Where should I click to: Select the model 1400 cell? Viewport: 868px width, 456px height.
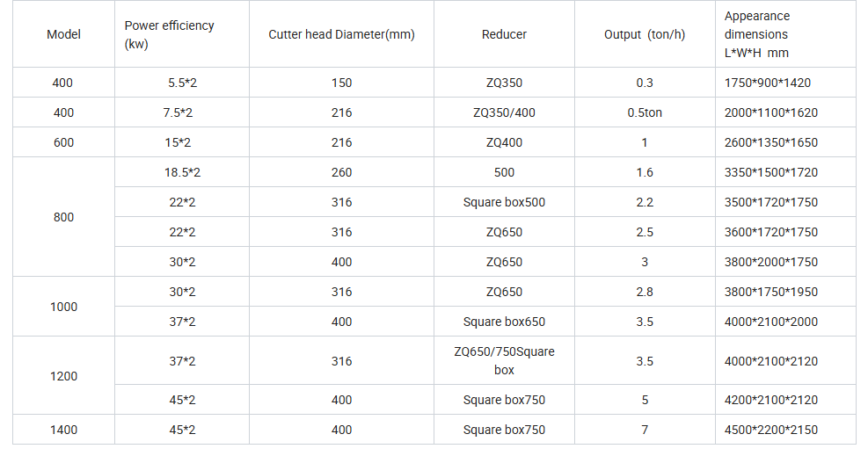[63, 430]
